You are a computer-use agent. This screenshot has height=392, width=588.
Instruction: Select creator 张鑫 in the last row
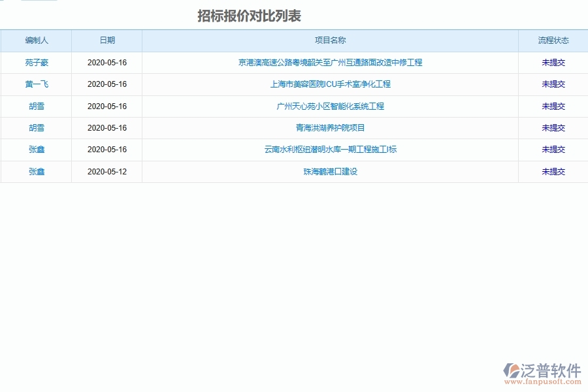[x=37, y=172]
